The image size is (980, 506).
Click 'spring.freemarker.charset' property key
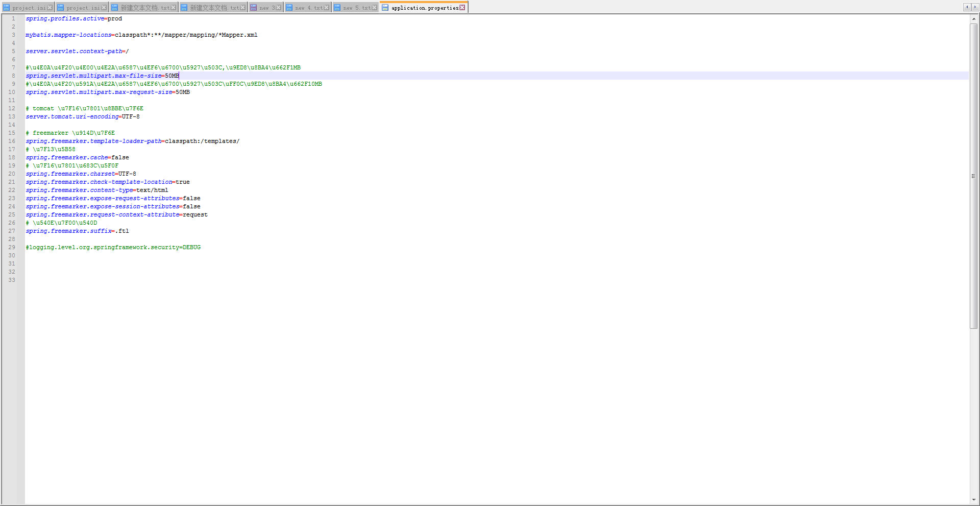[70, 174]
